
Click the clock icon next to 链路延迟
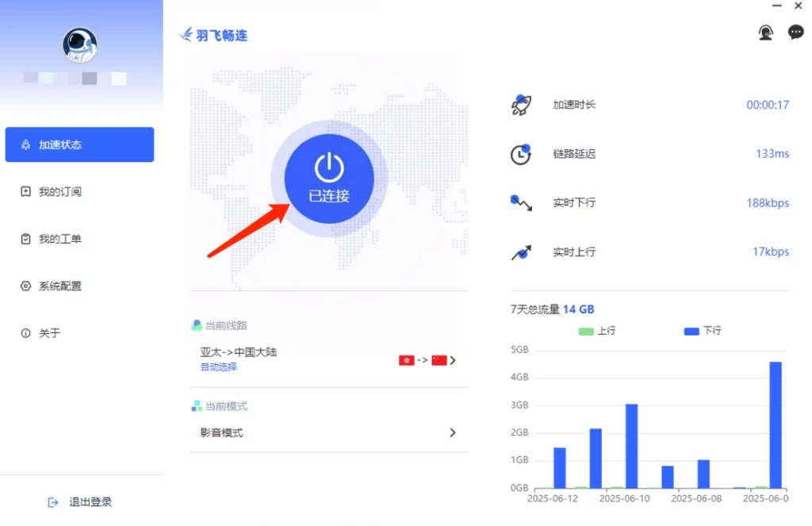coord(520,153)
